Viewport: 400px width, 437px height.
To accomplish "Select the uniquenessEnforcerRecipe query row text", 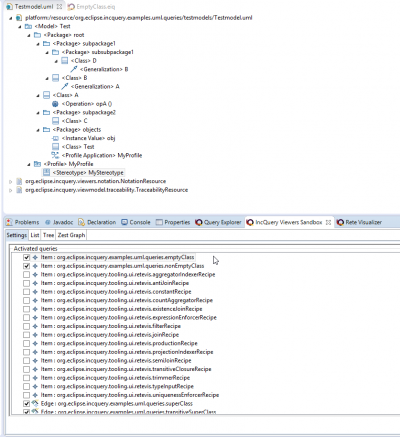I will pos(130,395).
